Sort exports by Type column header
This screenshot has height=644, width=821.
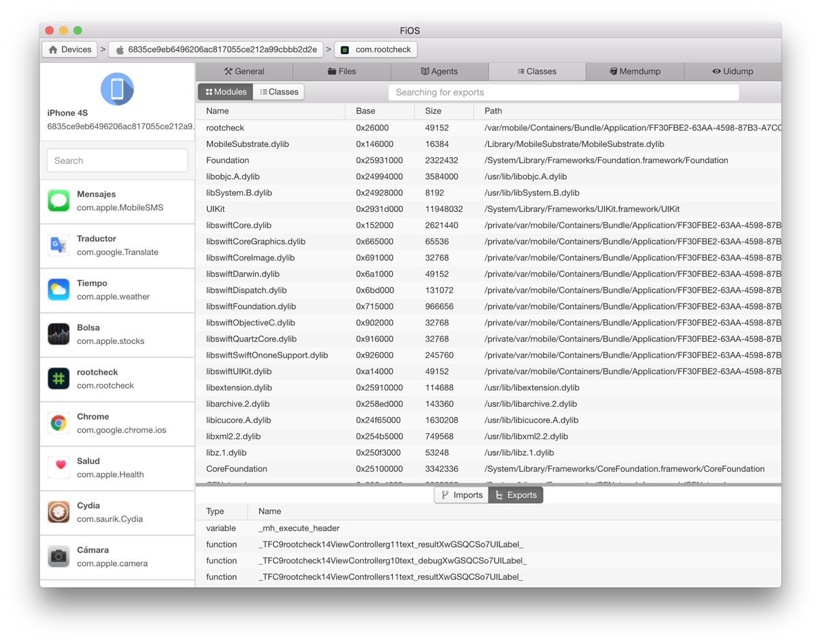222,511
